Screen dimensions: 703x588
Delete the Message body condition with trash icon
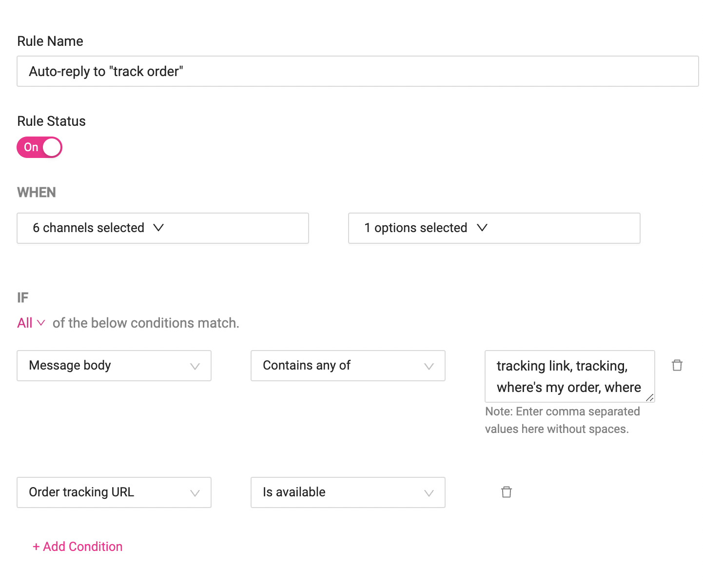(x=677, y=365)
